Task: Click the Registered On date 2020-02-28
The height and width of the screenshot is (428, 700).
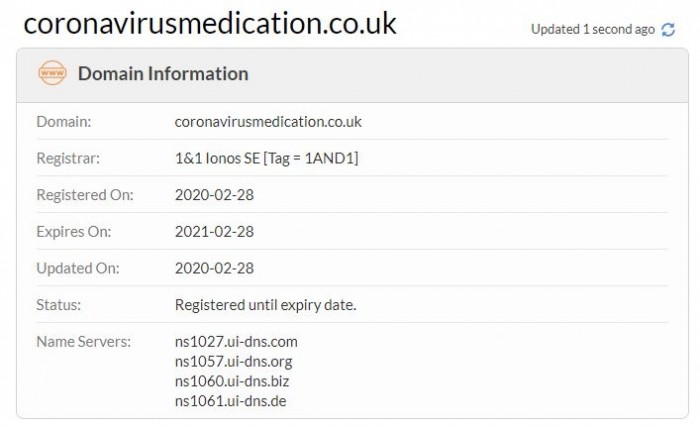Action: point(214,194)
